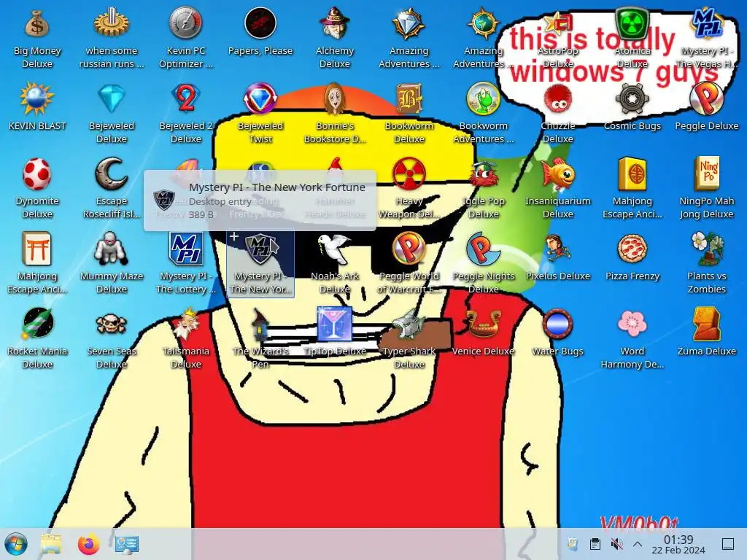Open the Bejeweled Deluxe gem icon
Screen dimensions: 747x560
click(x=112, y=98)
